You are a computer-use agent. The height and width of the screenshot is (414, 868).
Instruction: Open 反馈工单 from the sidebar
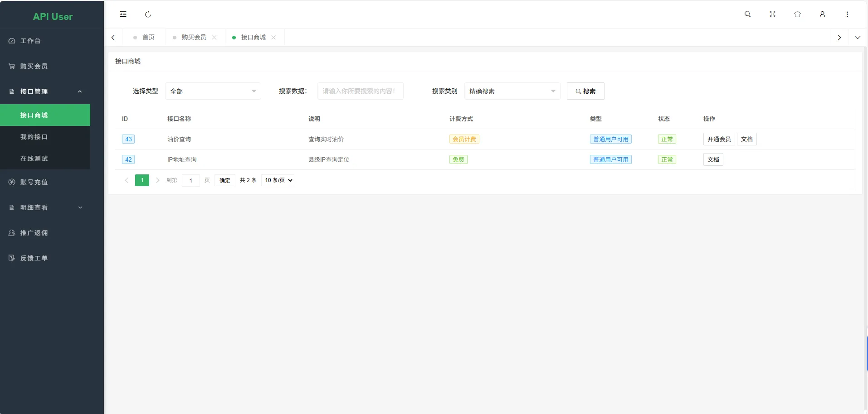click(x=33, y=258)
